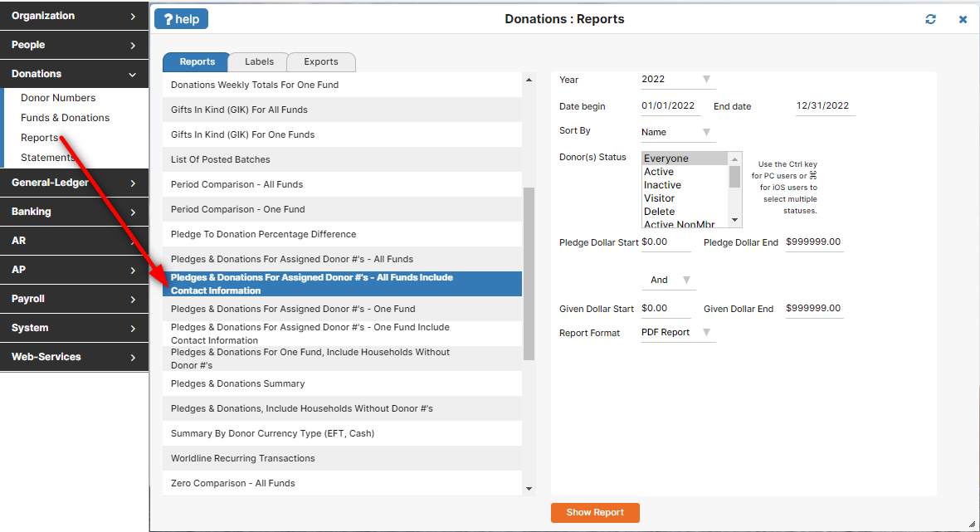Open the Year dropdown
Screen dimensions: 980x532
click(677, 80)
